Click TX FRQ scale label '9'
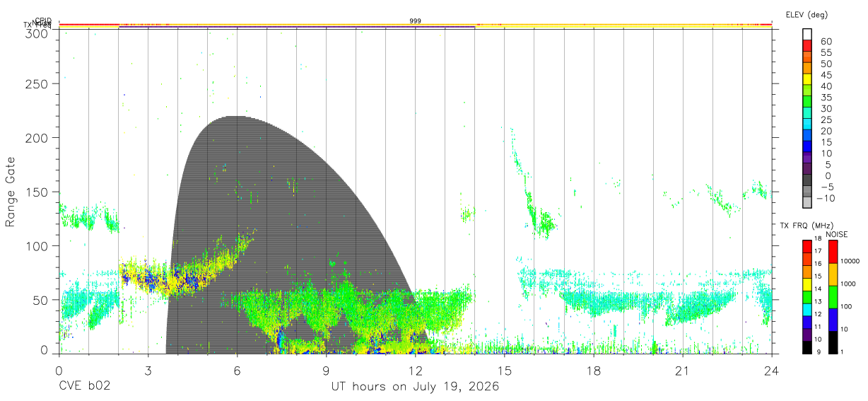868x401 pixels. [820, 352]
